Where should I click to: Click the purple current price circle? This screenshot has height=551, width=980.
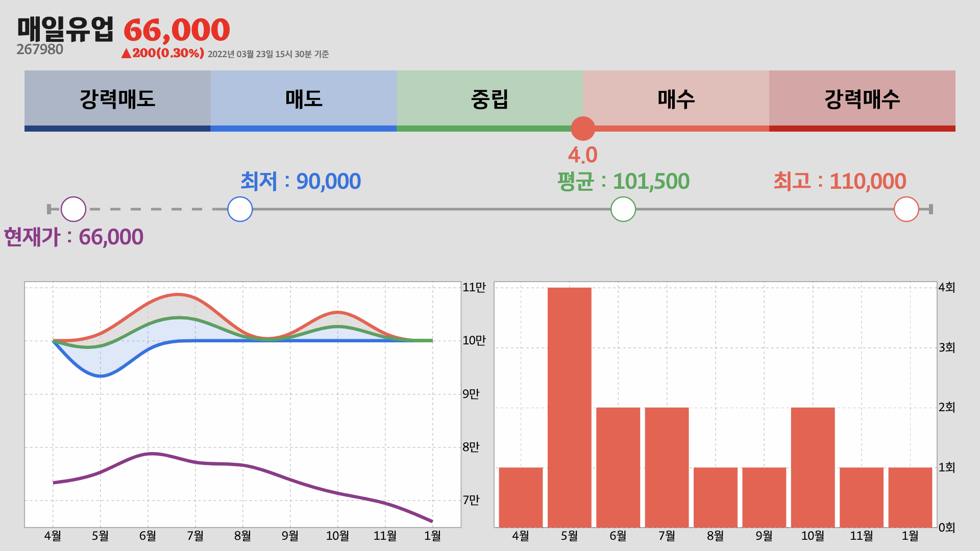(73, 209)
